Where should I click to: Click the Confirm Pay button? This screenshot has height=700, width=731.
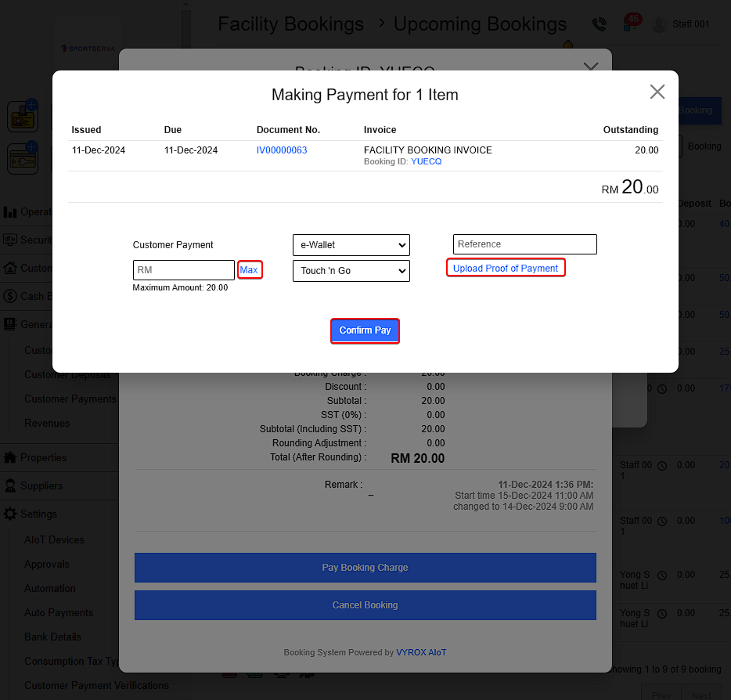365,330
